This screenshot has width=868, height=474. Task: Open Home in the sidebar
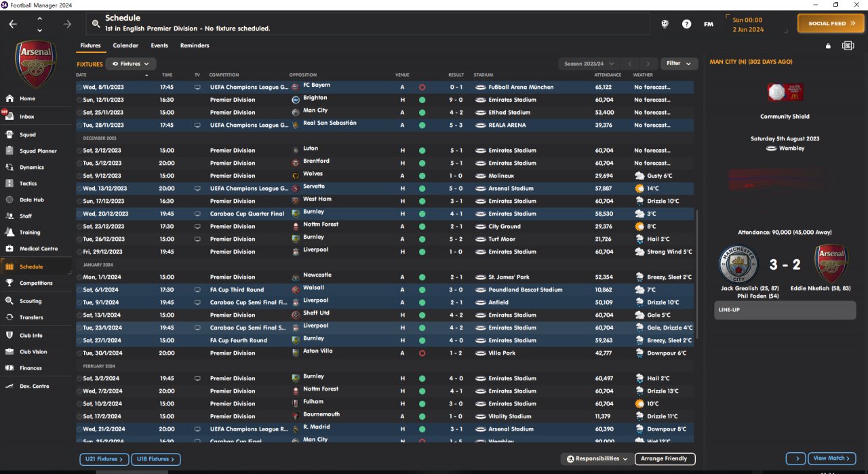(27, 98)
